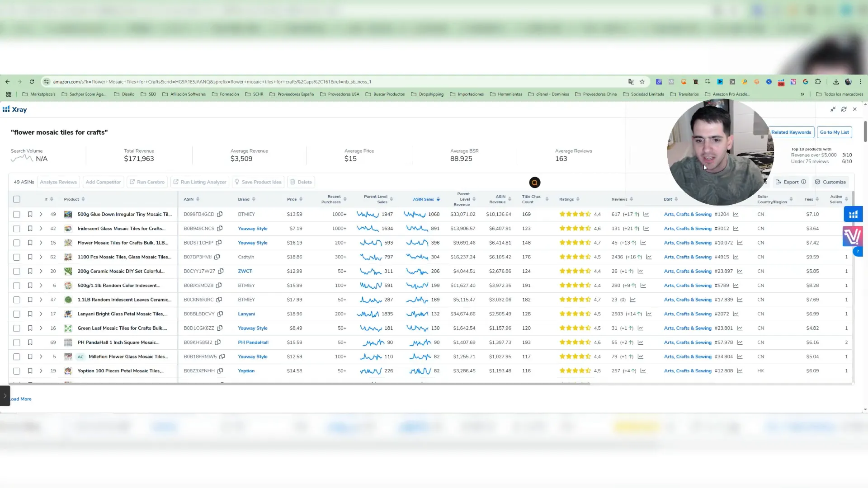
Task: Copy the ASIN B099FB4GCD
Action: click(x=220, y=214)
